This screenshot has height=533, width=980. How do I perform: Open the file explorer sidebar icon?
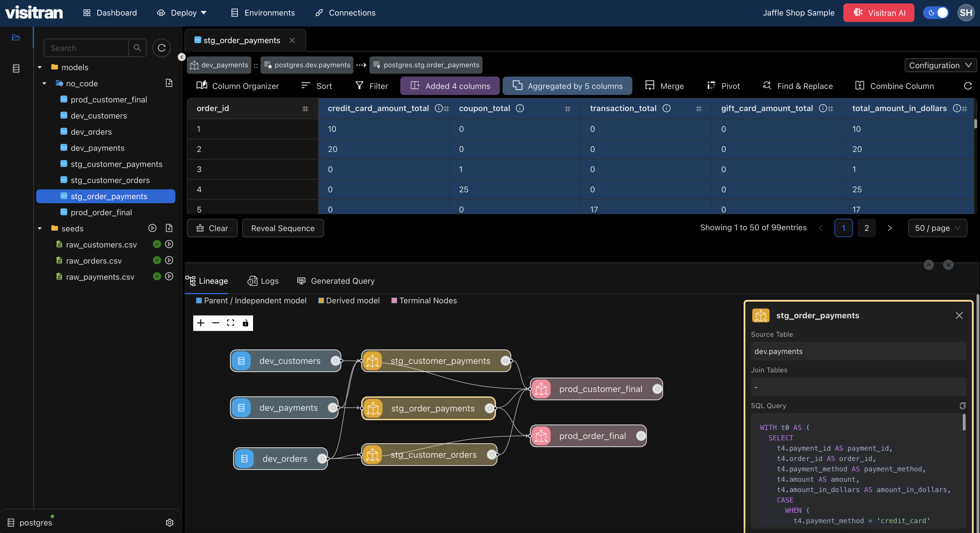pyautogui.click(x=16, y=37)
